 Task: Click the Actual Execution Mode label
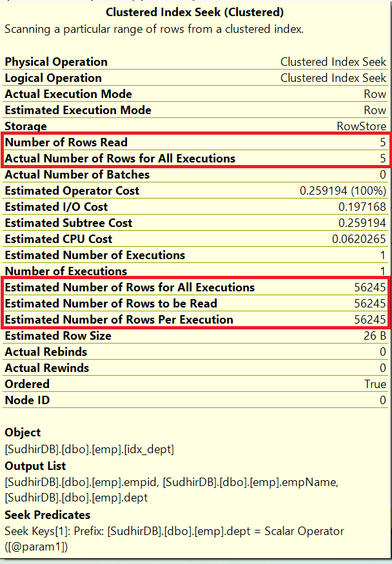pos(68,94)
